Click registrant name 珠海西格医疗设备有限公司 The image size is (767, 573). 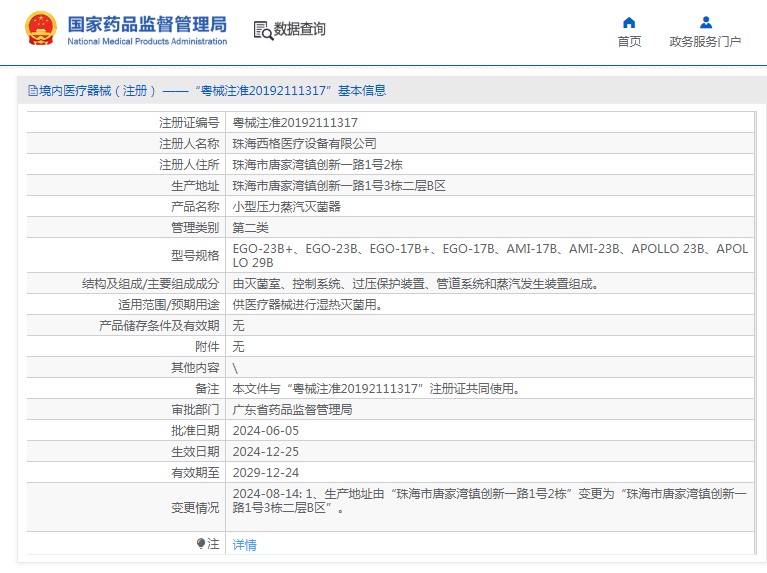(x=304, y=144)
